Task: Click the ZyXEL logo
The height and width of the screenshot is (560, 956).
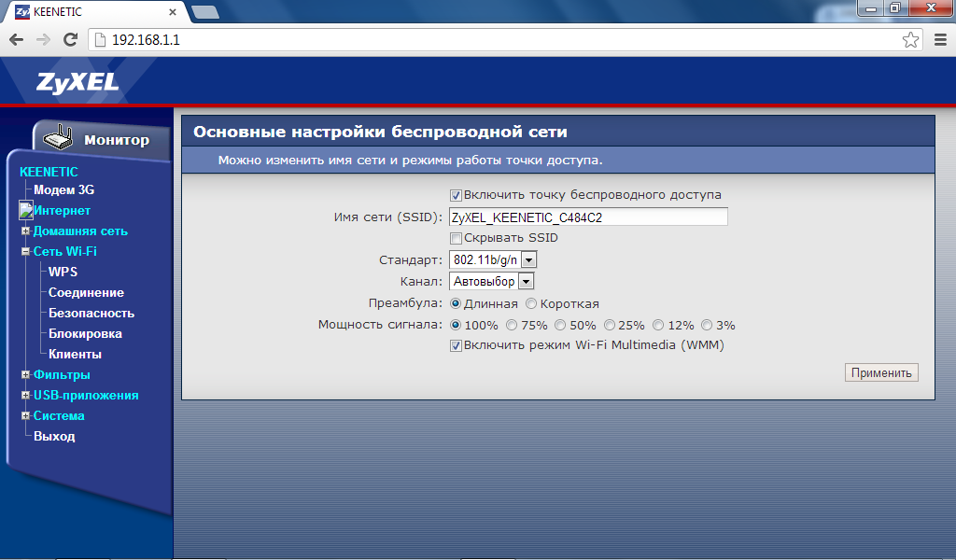Action: coord(77,82)
